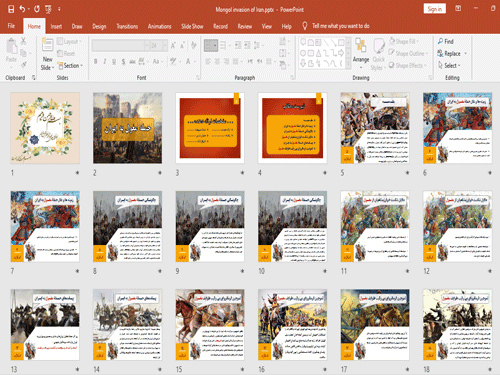Viewport: 500px width, 375px height.
Task: Click the New Slide icon
Action: point(47,45)
